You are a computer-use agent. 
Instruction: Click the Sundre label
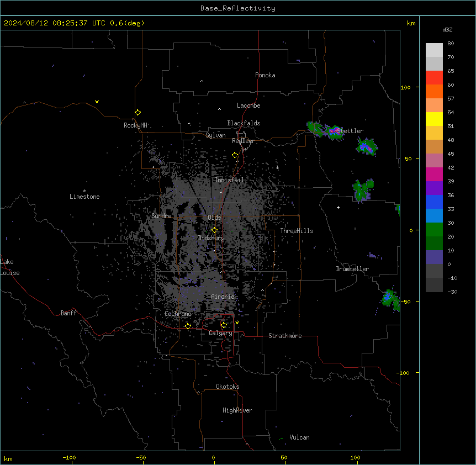[x=161, y=216]
